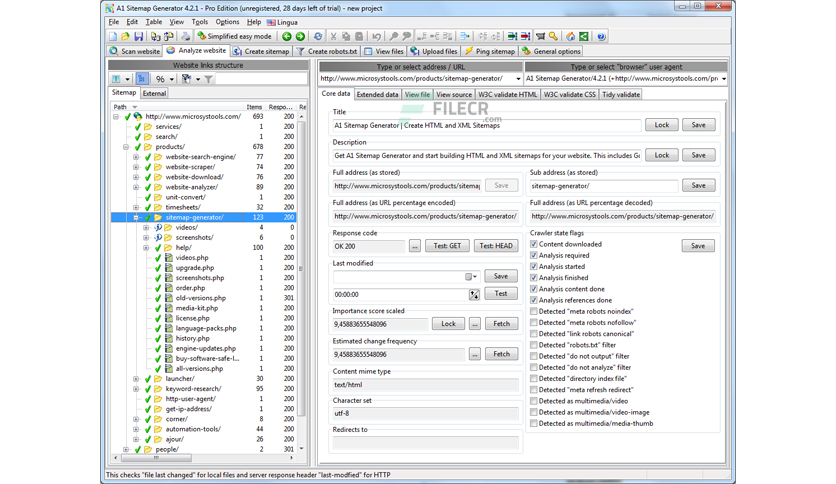Click Lock button next to Title

662,125
